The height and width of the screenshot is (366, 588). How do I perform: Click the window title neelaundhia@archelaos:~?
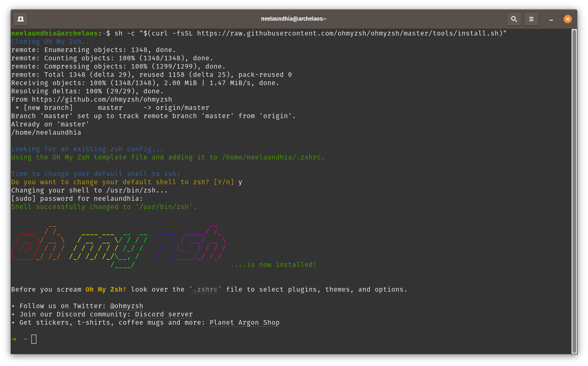[x=293, y=19]
